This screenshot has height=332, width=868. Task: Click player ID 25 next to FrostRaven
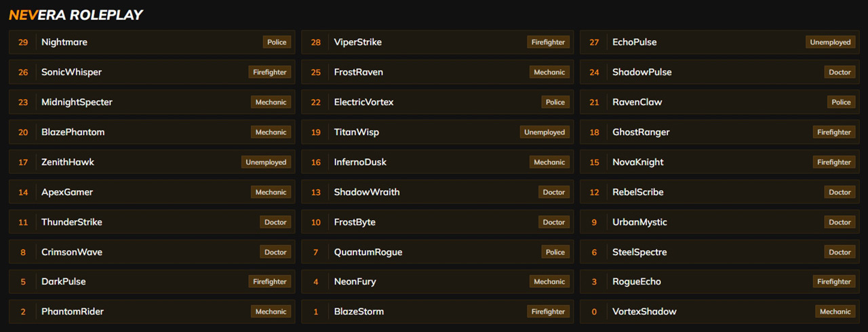316,72
